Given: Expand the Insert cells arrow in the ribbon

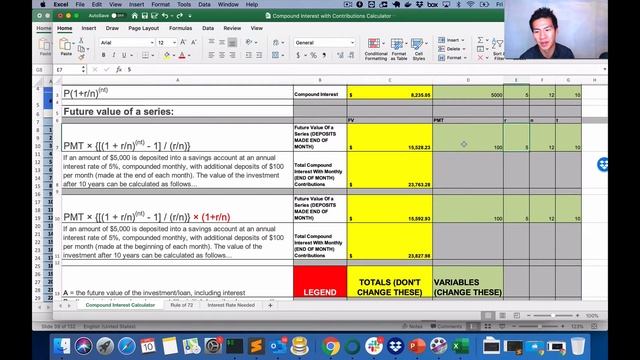Looking at the screenshot, I should (463, 40).
